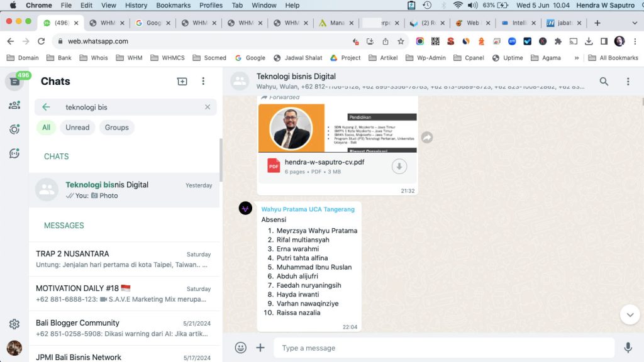Open the Chats panel three-dot menu
The image size is (644, 362).
point(203,82)
